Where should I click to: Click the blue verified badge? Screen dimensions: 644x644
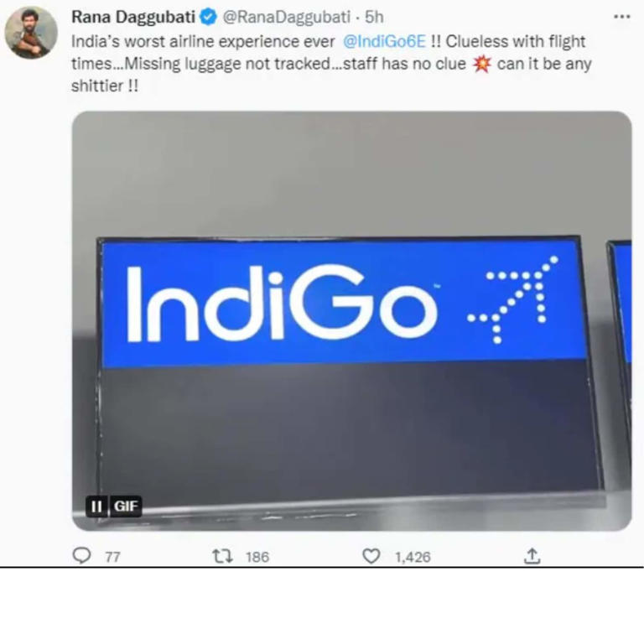[208, 18]
